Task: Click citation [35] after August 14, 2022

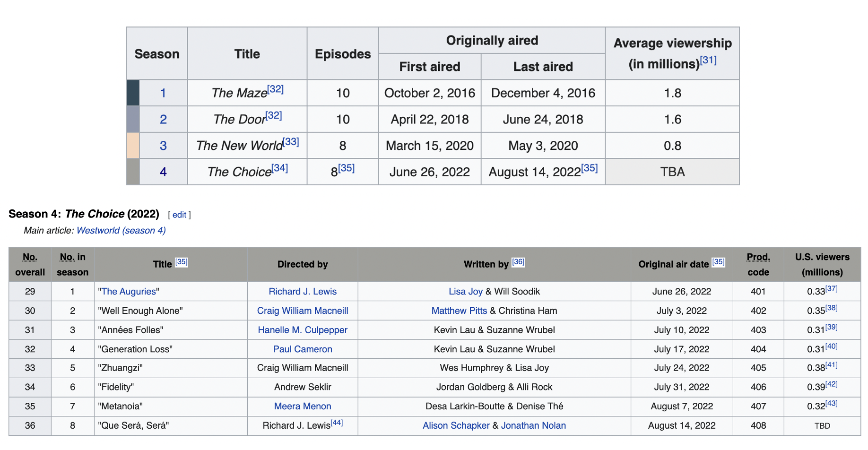Action: [x=590, y=168]
